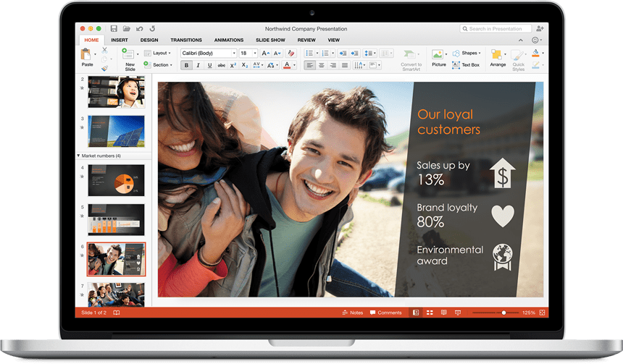
Task: Click the Comments button in status bar
Action: click(385, 313)
